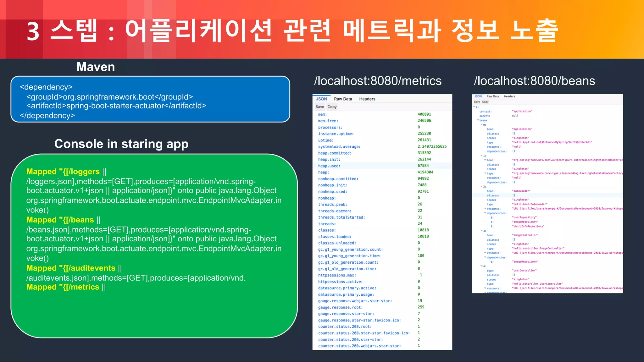
Task: Click the "imageController" bean value
Action: [525, 235]
